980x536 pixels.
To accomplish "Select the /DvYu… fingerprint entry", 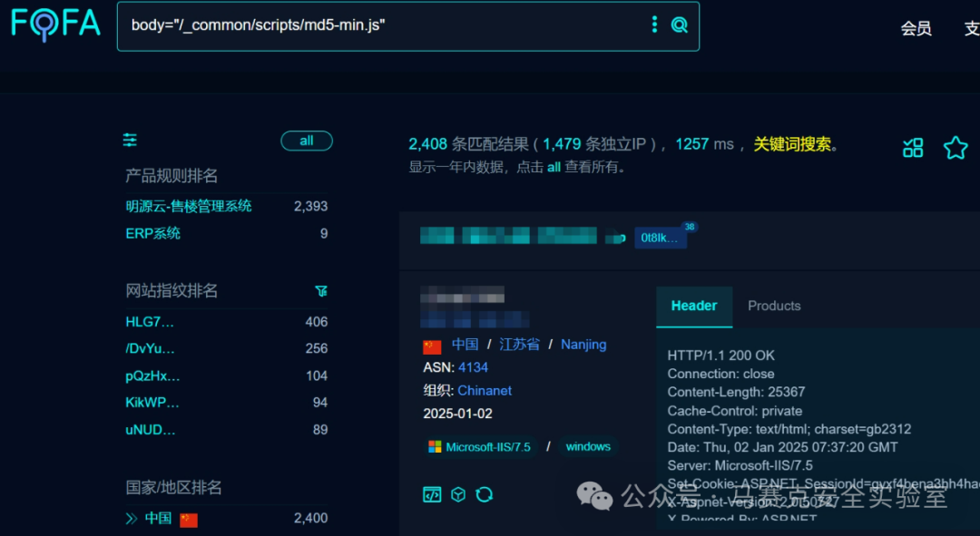I will pos(150,348).
